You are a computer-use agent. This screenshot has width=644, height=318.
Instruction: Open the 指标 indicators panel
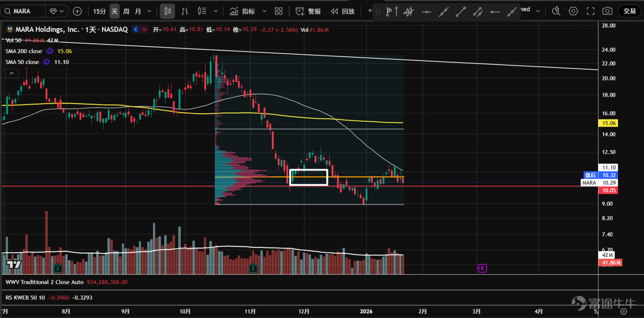click(242, 11)
